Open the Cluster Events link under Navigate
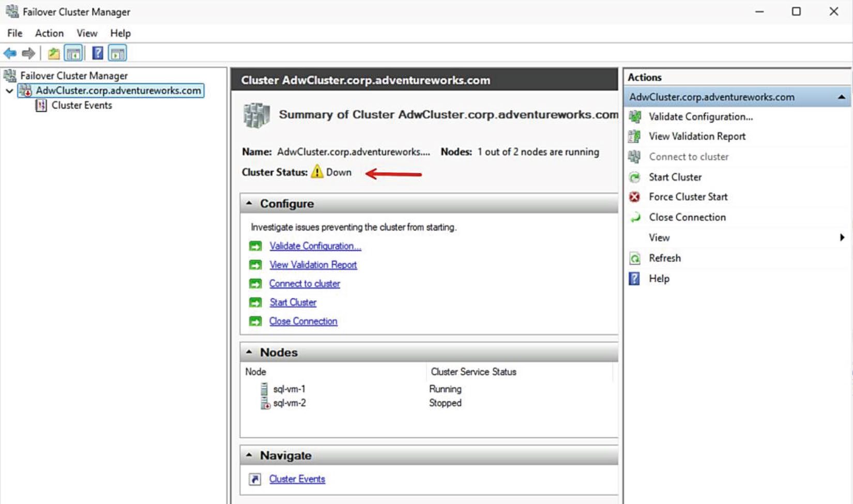 pyautogui.click(x=297, y=479)
